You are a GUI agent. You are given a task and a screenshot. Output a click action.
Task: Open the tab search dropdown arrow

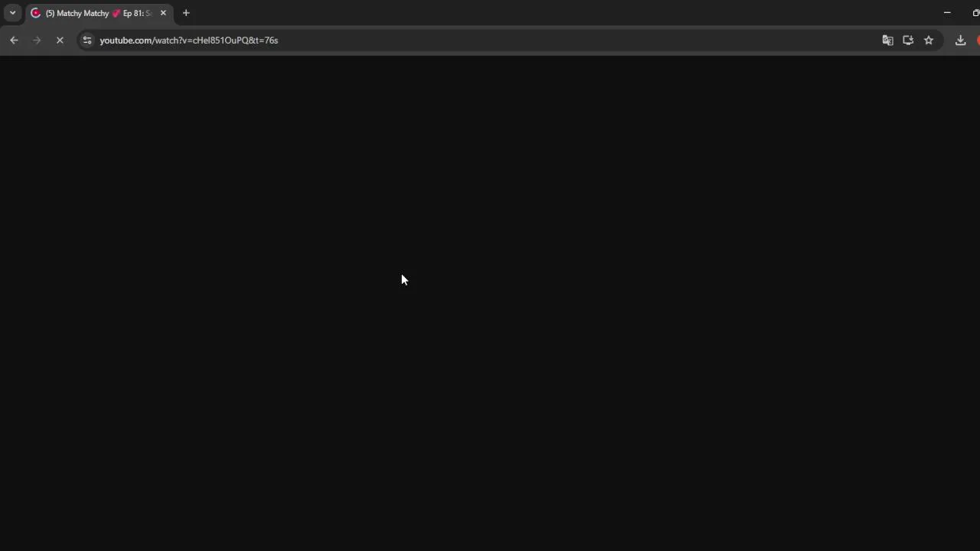point(12,13)
